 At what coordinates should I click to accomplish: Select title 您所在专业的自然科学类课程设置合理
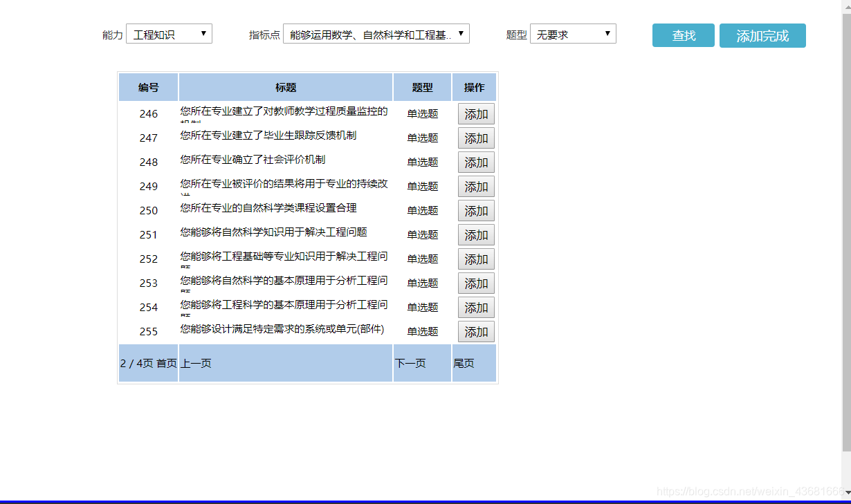click(268, 208)
